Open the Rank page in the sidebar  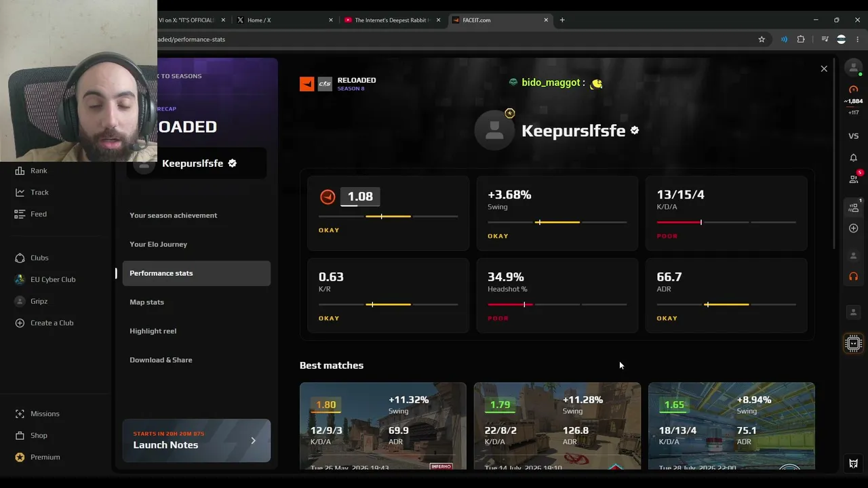coord(32,171)
